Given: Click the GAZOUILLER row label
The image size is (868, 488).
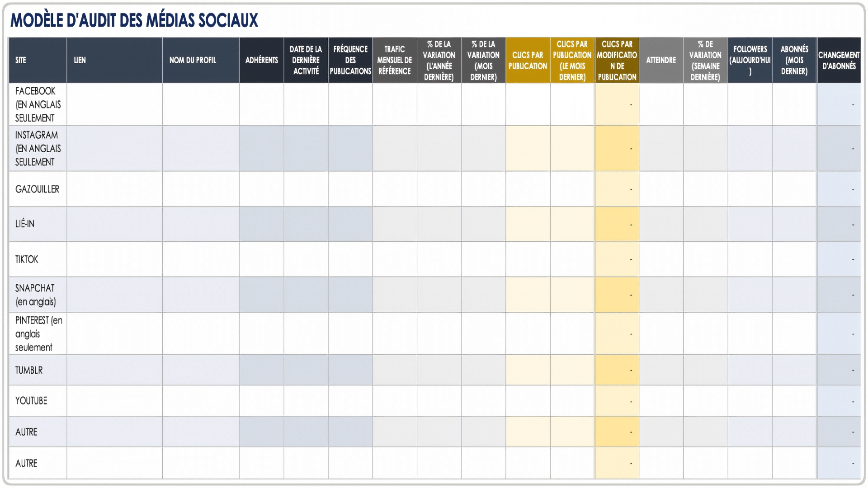Looking at the screenshot, I should coord(38,189).
